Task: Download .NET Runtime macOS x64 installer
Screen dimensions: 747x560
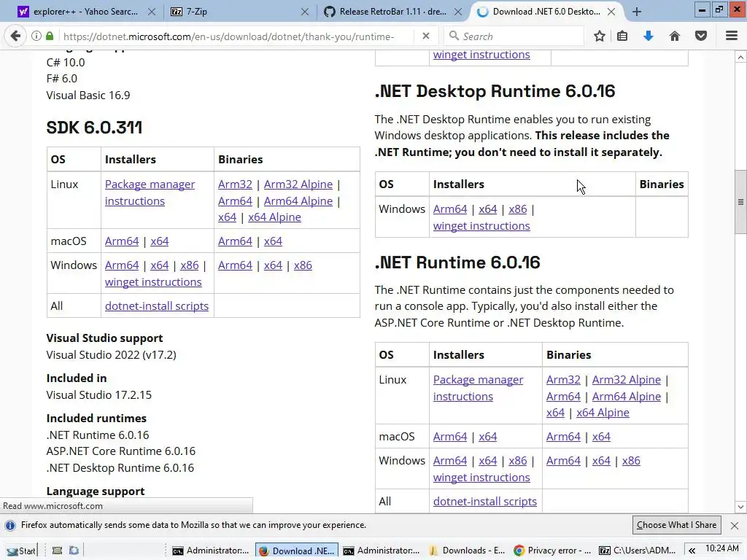Action: (488, 437)
